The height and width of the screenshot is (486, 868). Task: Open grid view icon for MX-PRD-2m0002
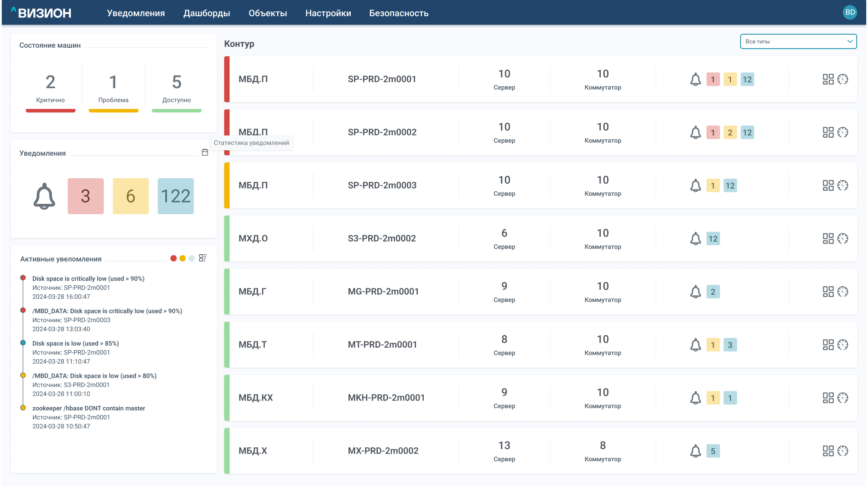pyautogui.click(x=828, y=451)
